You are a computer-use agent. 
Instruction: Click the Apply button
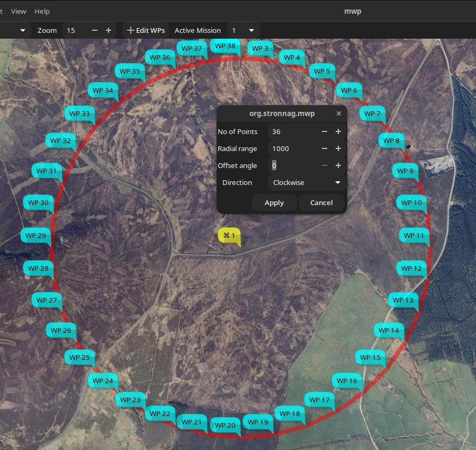tap(274, 202)
